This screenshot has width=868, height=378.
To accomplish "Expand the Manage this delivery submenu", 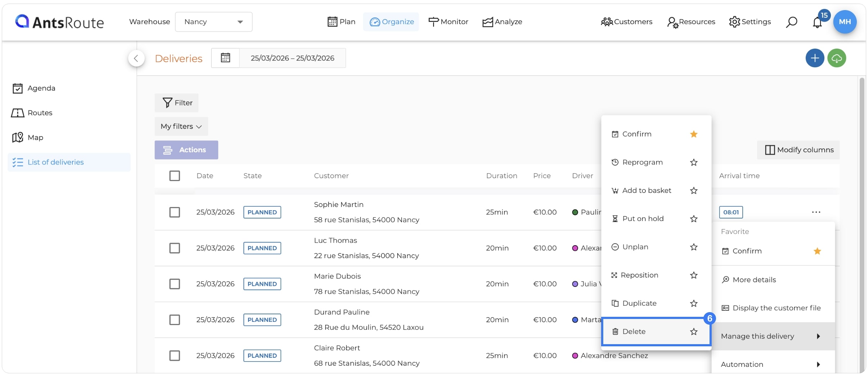I will coord(773,336).
